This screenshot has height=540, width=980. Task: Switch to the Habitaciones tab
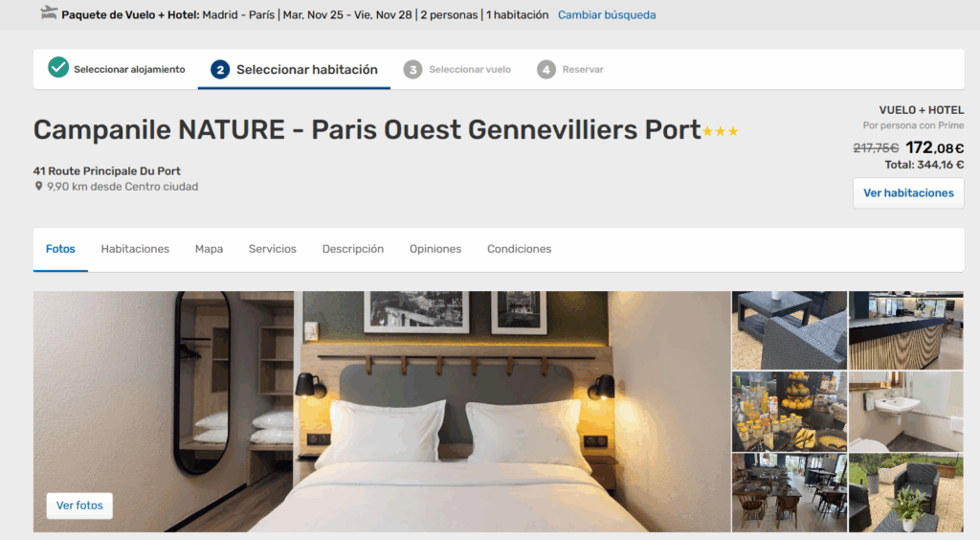(x=135, y=249)
